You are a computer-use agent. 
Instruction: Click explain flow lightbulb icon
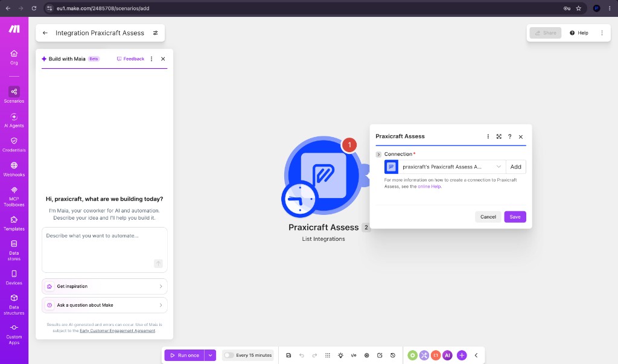click(340, 356)
